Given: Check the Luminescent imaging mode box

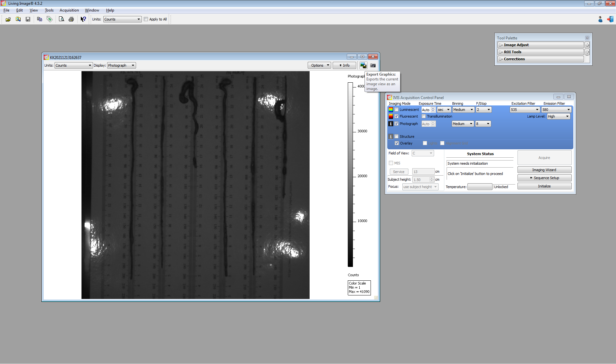Looking at the screenshot, I should pos(397,110).
